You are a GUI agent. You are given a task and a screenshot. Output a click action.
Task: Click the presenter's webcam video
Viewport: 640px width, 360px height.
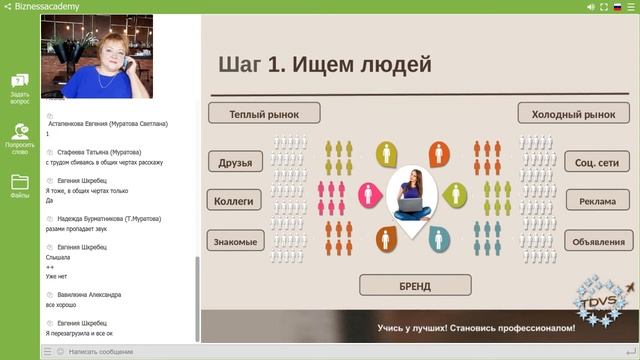click(97, 56)
